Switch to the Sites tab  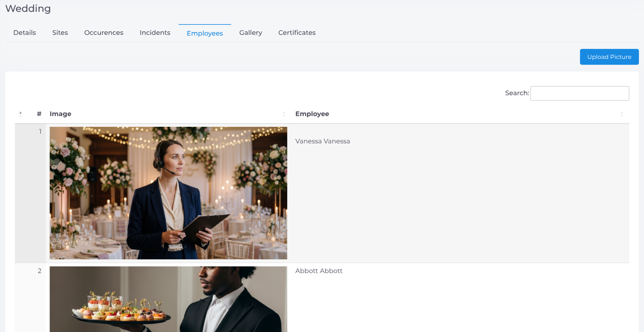pyautogui.click(x=60, y=33)
